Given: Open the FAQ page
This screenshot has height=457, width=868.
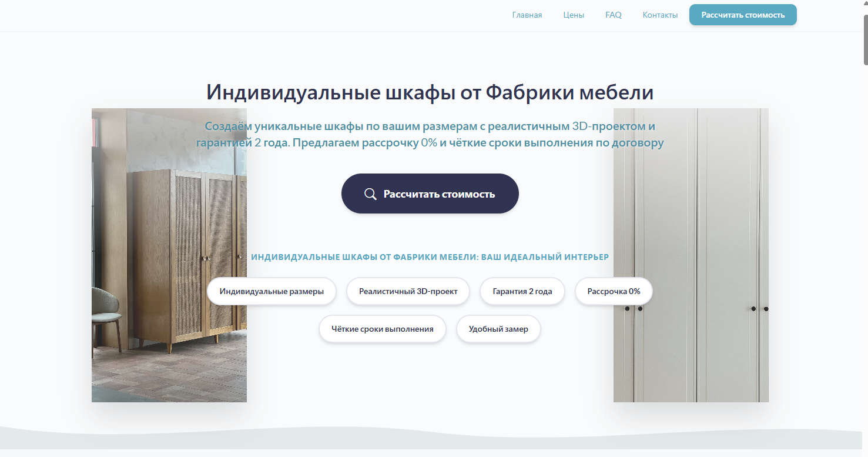Looking at the screenshot, I should tap(613, 15).
